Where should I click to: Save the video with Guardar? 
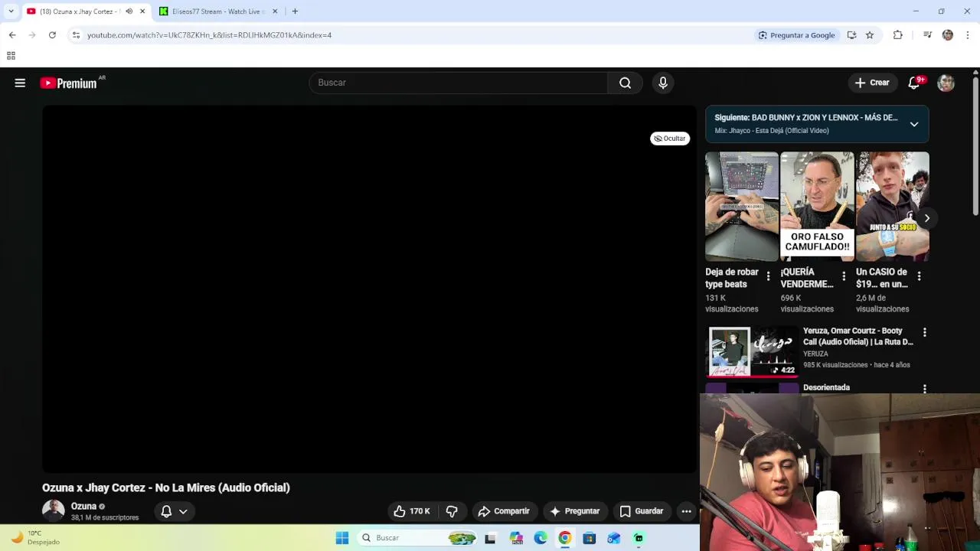[641, 511]
